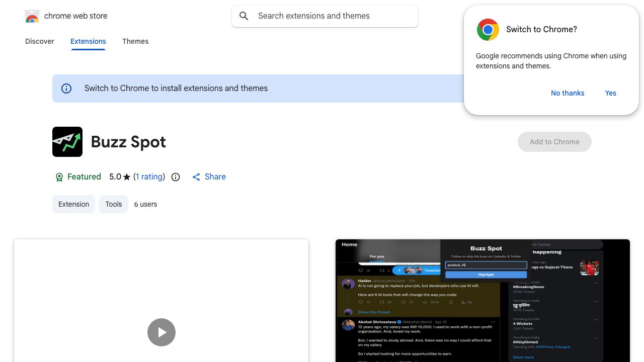Open the Discover tab
The width and height of the screenshot is (644, 362).
coord(40,41)
